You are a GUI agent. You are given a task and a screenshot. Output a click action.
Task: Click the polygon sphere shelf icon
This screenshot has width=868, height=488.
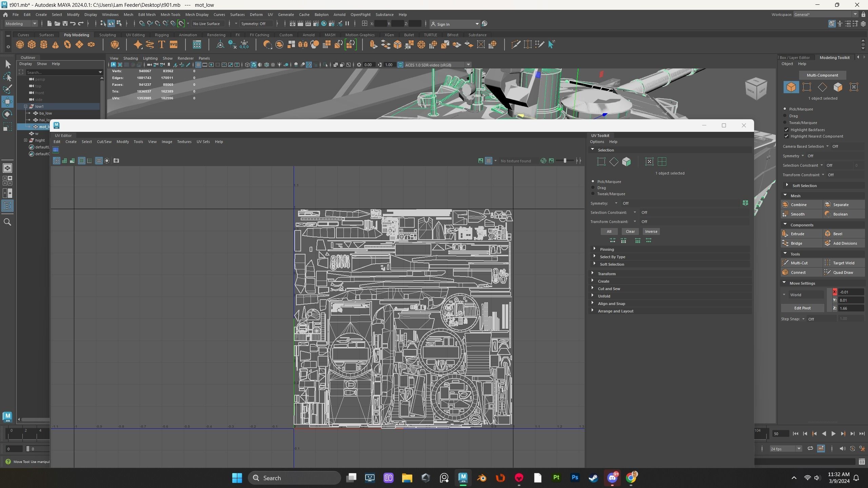pos(20,44)
